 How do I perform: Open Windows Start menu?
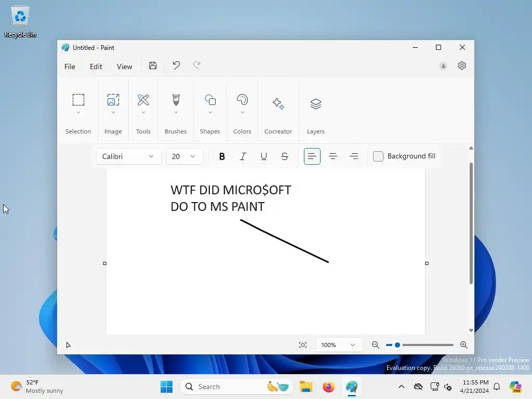tap(166, 387)
